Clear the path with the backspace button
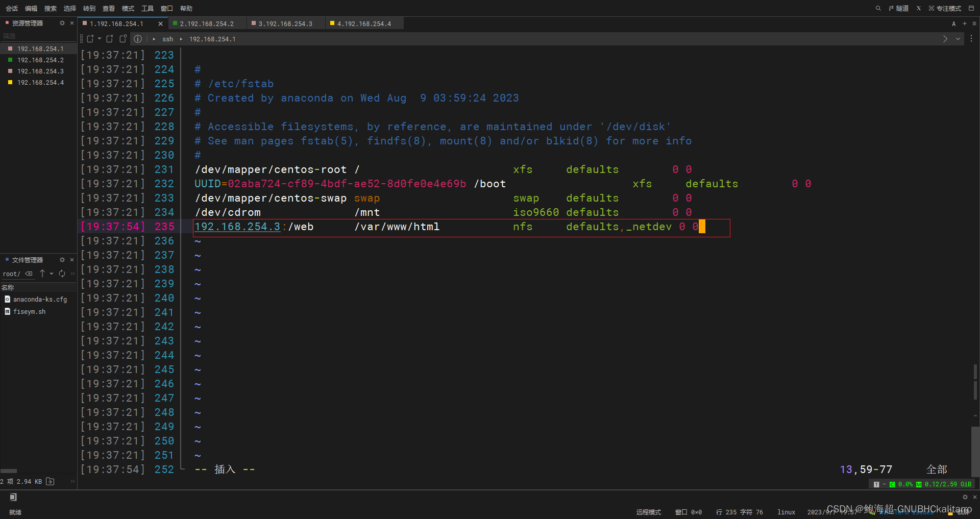 coord(29,274)
